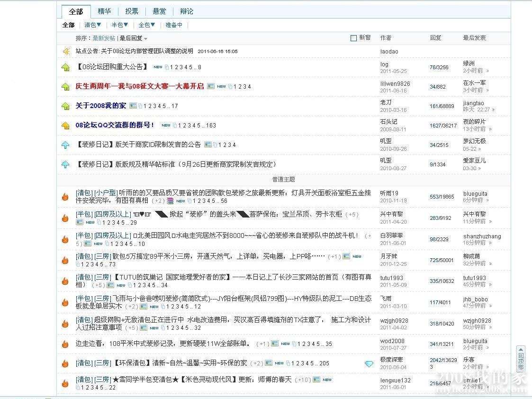The image size is (532, 399).
Task: Switch to the 精华 tab
Action: (104, 11)
